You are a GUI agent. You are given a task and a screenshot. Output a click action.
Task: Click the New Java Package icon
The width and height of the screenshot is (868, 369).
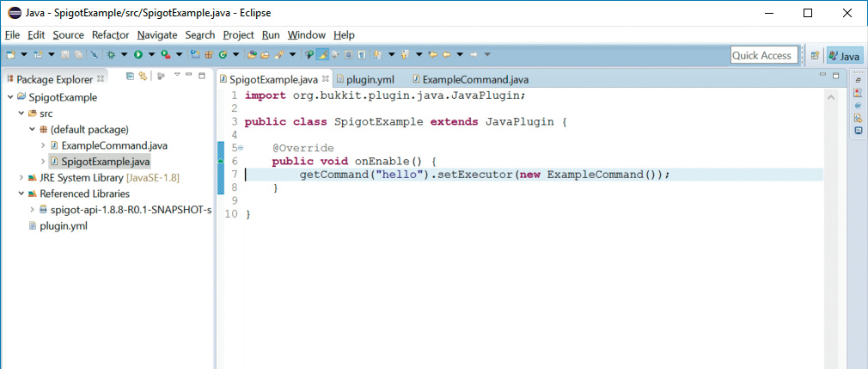(208, 54)
